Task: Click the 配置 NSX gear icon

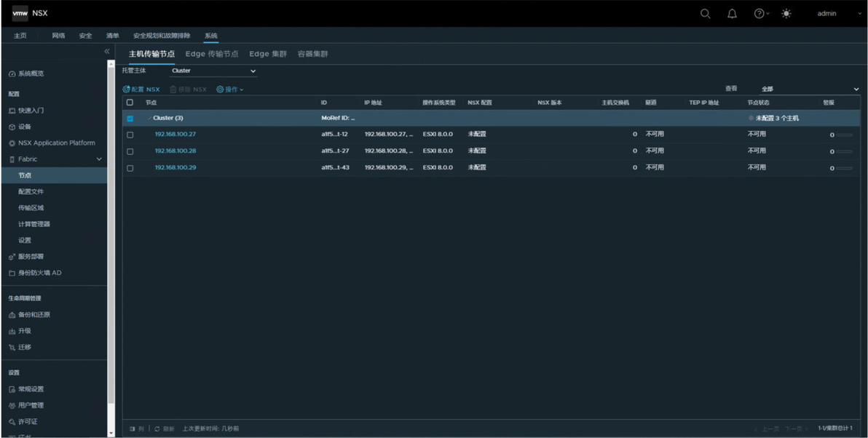Action: [x=126, y=89]
